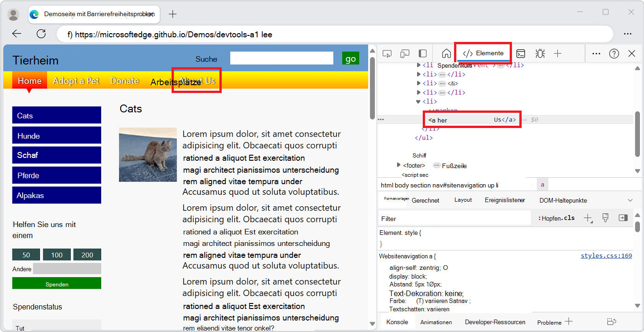Screen dimensions: 644x332
Task: Select the Konsole tab at the bottom
Action: click(397, 321)
